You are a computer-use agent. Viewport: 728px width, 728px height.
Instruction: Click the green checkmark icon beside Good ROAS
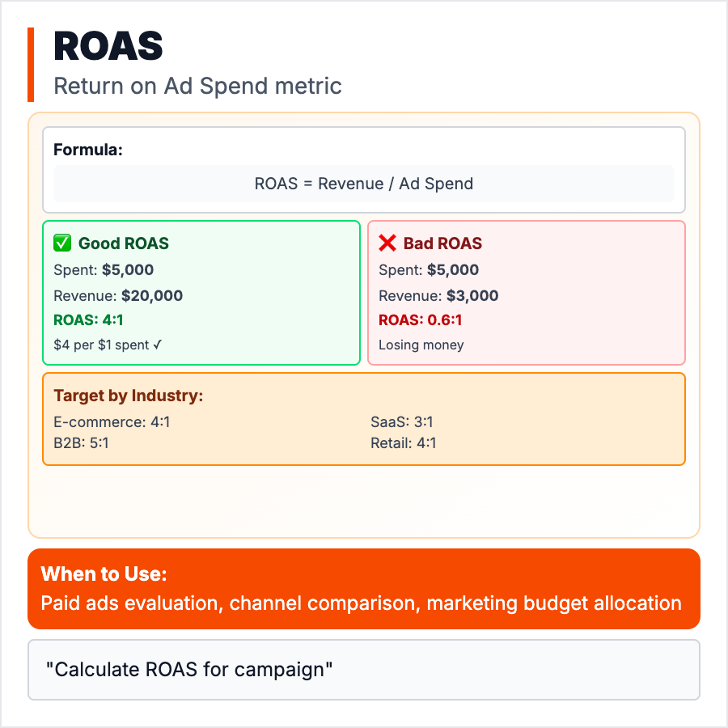pyautogui.click(x=62, y=243)
